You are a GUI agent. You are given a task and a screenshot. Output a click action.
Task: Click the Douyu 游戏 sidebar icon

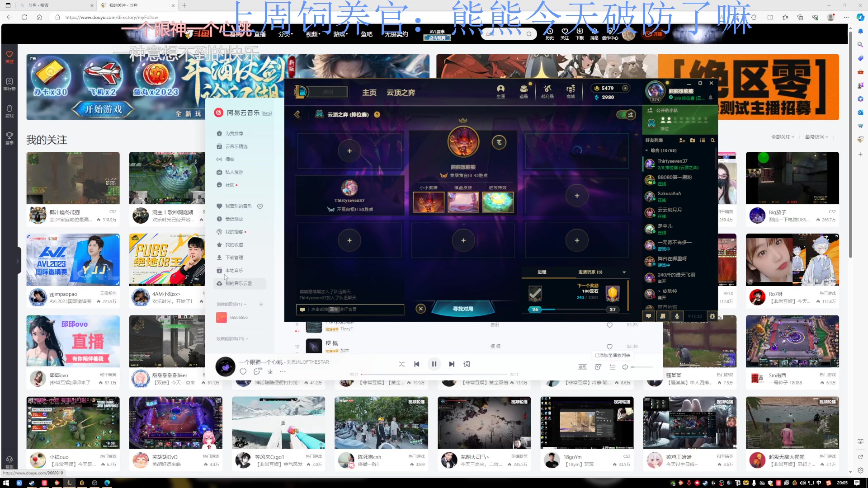point(9,111)
